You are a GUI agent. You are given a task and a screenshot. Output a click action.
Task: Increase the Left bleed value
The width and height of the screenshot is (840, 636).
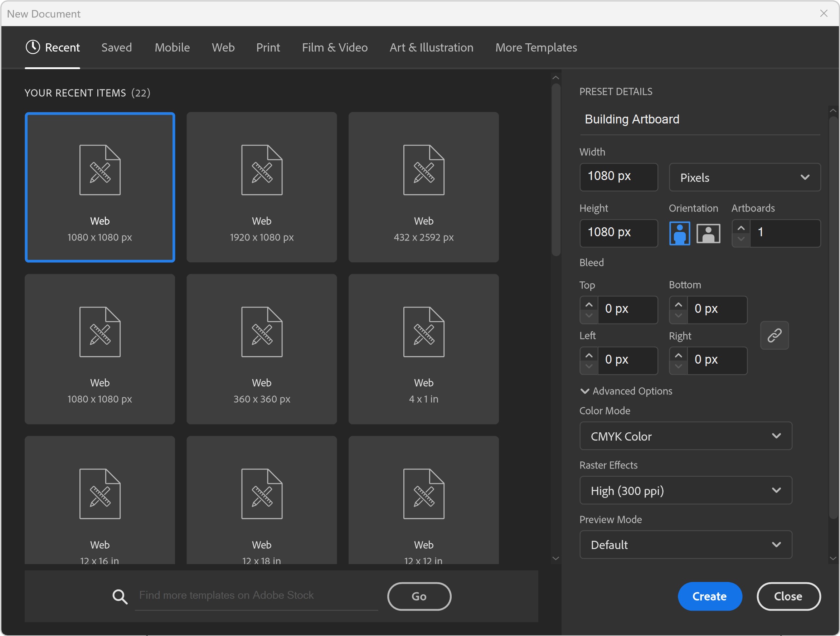point(589,356)
